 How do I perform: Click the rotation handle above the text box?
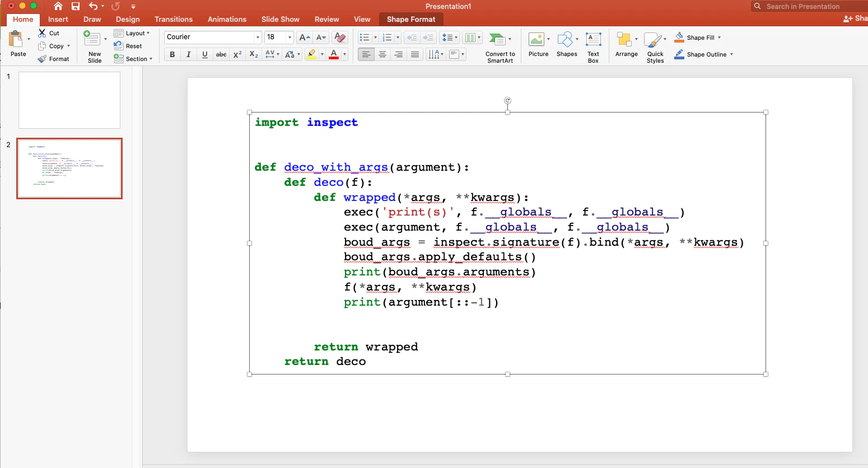pos(507,101)
